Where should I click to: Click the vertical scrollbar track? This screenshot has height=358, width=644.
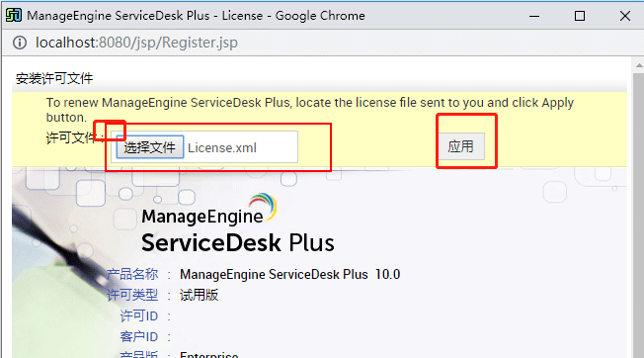pos(639,214)
